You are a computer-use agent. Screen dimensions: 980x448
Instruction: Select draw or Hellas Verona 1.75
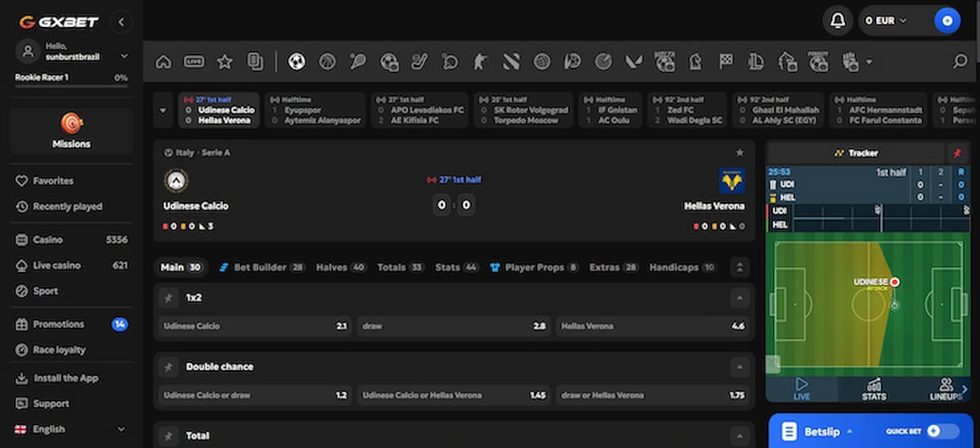(653, 395)
